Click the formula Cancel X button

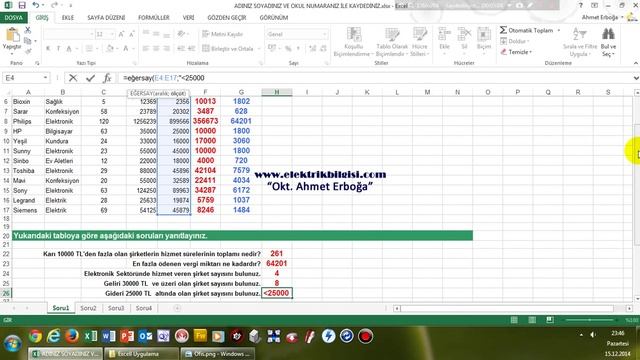point(73,78)
